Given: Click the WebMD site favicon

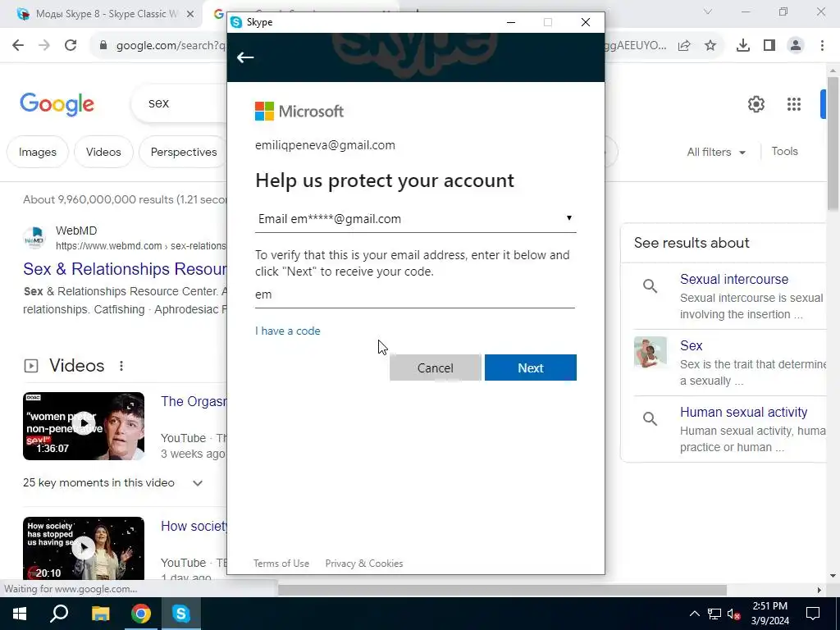Looking at the screenshot, I should click(x=34, y=238).
